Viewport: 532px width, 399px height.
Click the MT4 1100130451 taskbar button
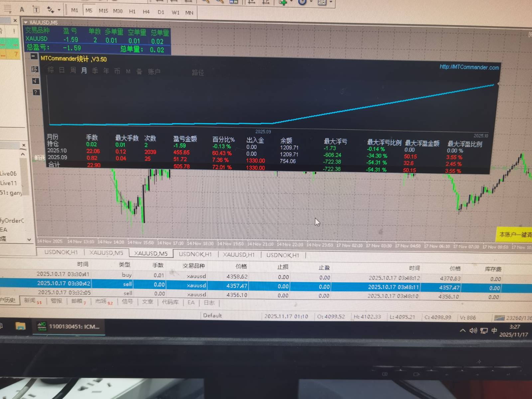coord(68,327)
